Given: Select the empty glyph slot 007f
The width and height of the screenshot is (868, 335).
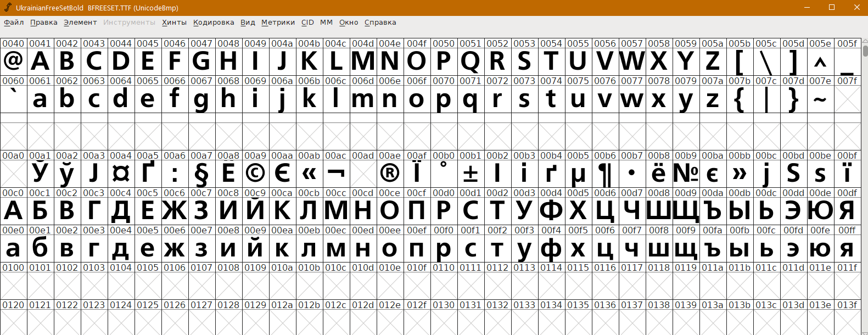Looking at the screenshot, I should click(847, 99).
